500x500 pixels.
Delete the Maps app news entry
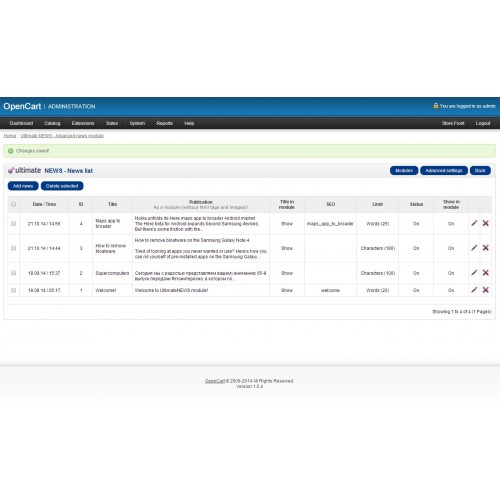pyautogui.click(x=486, y=223)
